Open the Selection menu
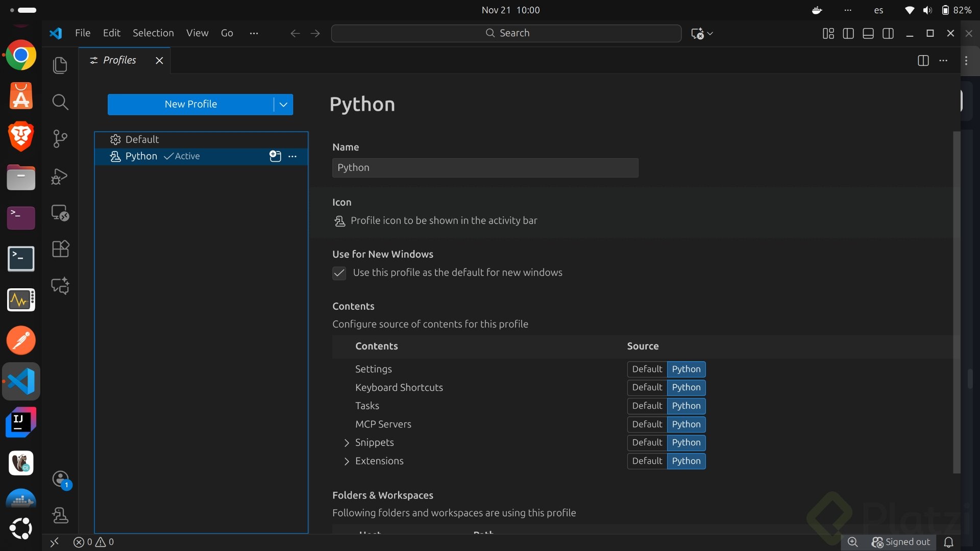This screenshot has width=980, height=551. [x=153, y=33]
